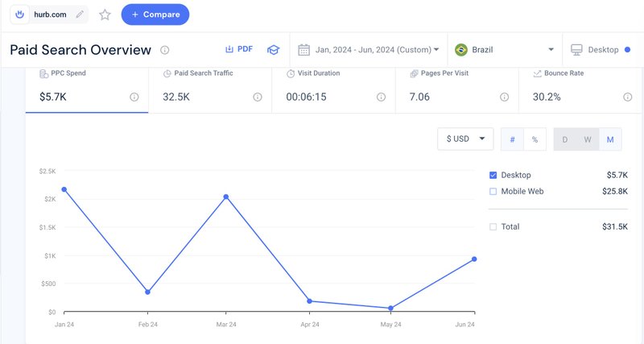644x344 pixels.
Task: Click the $31.5K Total value
Action: tap(615, 227)
